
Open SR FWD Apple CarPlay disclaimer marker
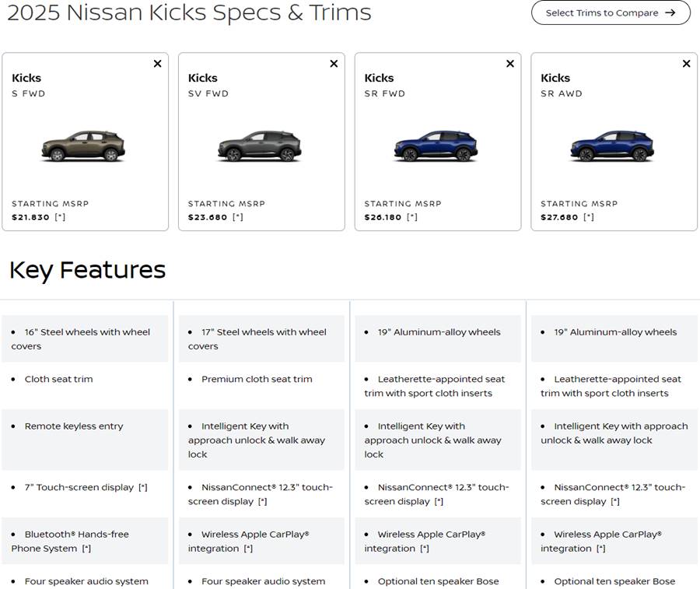(x=425, y=549)
